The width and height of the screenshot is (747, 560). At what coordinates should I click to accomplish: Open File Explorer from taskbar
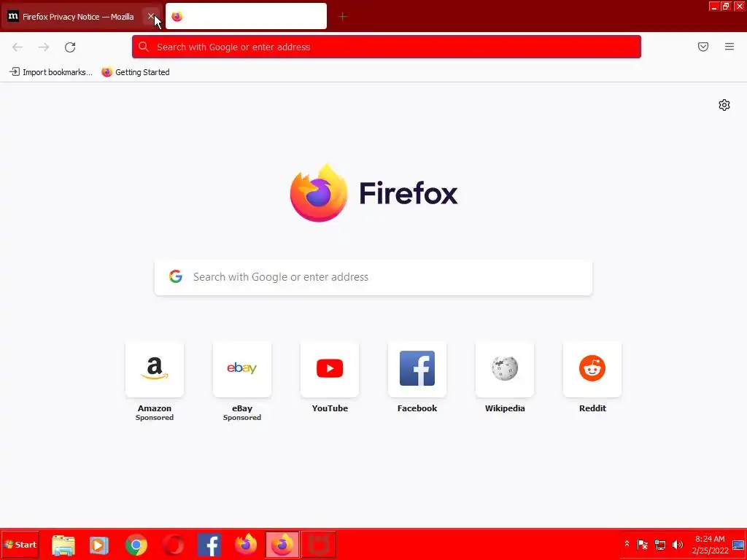pos(63,545)
